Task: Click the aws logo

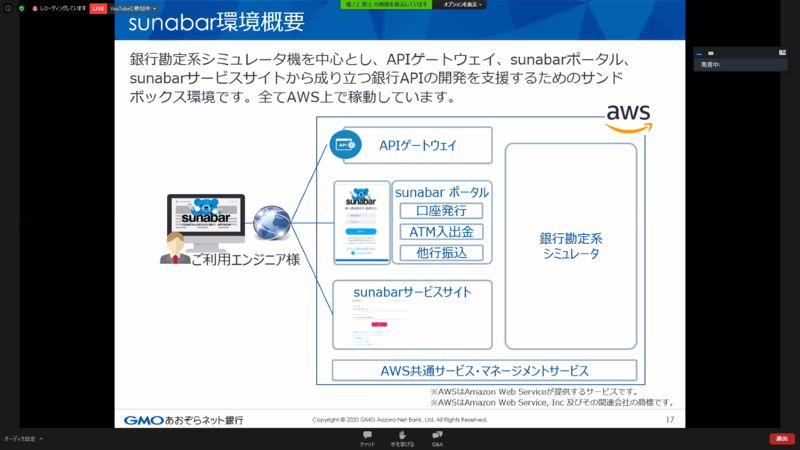Action: [x=629, y=118]
